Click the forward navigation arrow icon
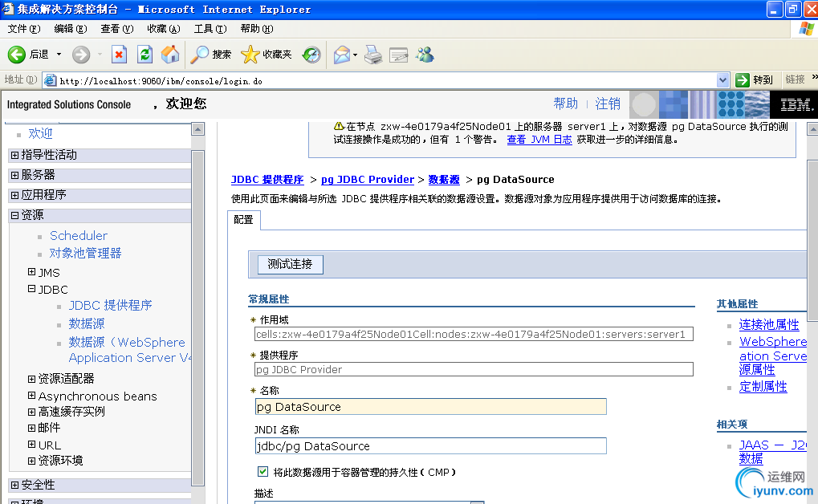This screenshot has width=818, height=504. pyautogui.click(x=81, y=55)
